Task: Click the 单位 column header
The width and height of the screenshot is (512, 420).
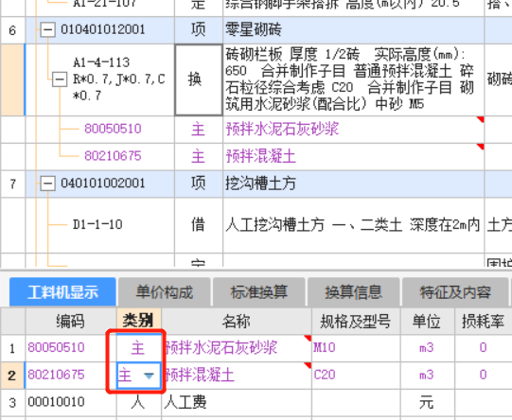Action: tap(427, 322)
